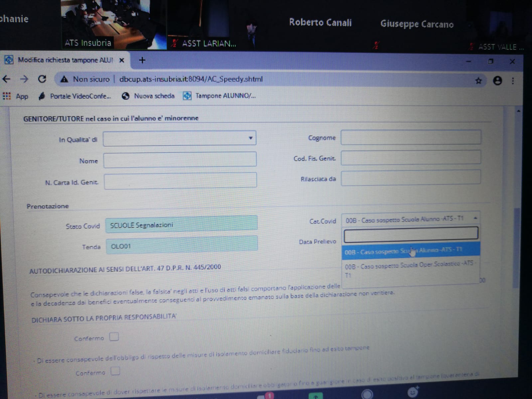Click the Cognome input field
532x399 pixels.
click(411, 137)
